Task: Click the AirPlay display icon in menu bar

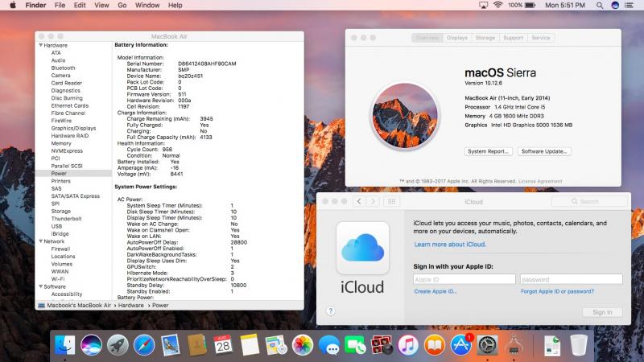Action: [x=483, y=6]
